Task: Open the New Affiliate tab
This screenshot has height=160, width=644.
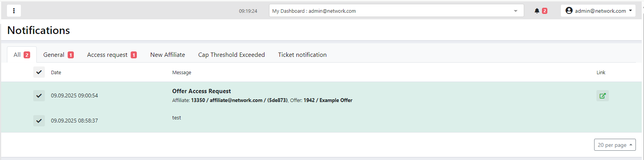Action: 167,55
